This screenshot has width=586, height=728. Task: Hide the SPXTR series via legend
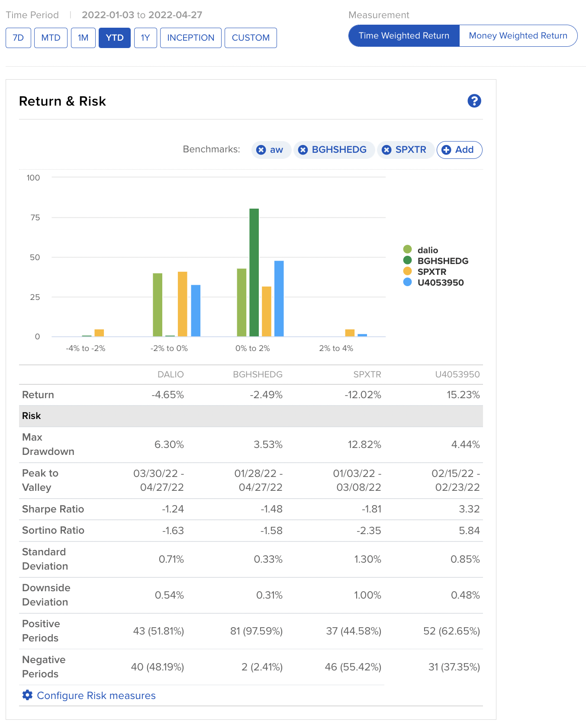click(x=431, y=272)
